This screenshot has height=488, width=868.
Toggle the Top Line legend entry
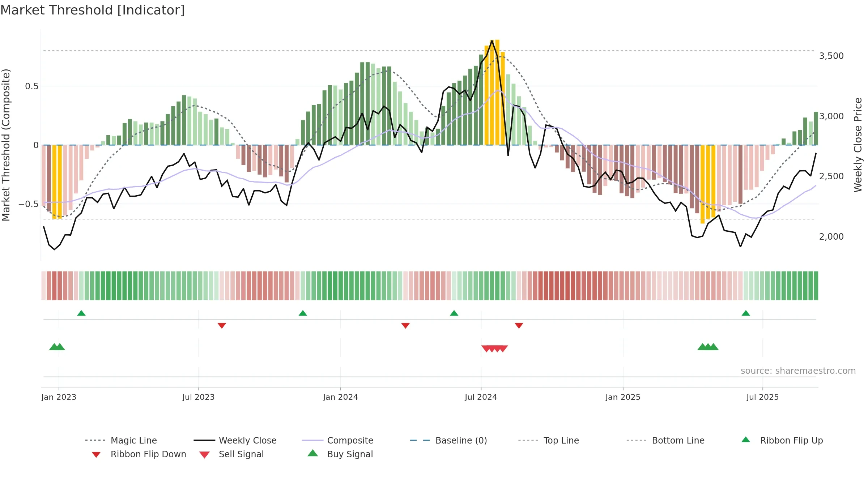pos(548,440)
